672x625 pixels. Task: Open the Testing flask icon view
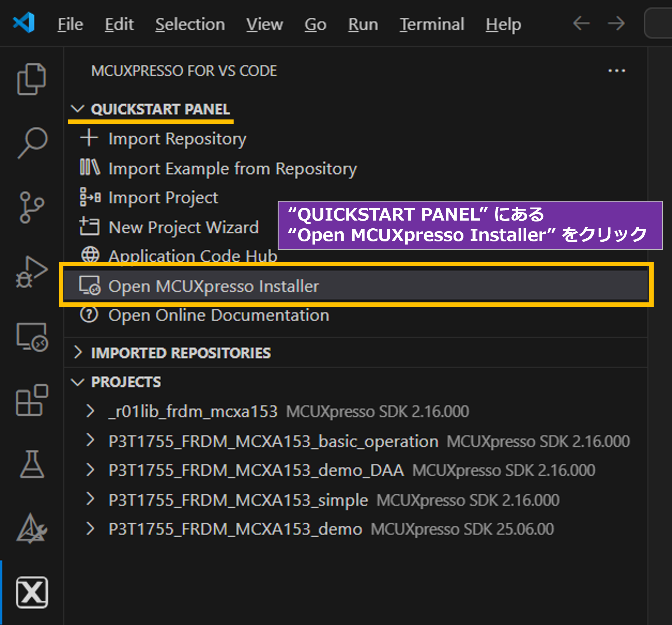(x=32, y=464)
